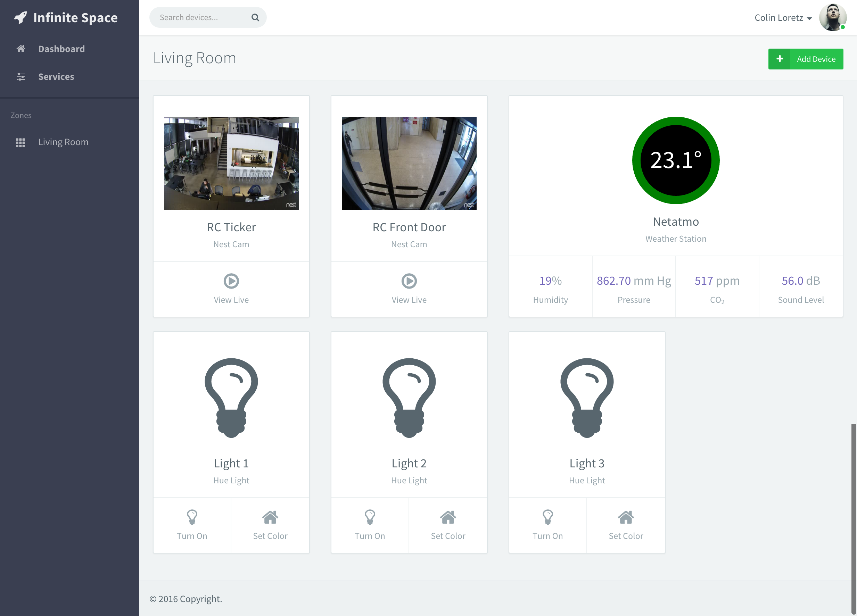Click the Dashboard home icon
Screen dimensions: 857x616
pos(21,49)
